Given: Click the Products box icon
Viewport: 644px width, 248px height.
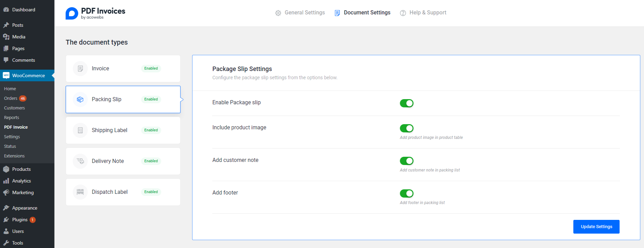Looking at the screenshot, I should point(6,169).
